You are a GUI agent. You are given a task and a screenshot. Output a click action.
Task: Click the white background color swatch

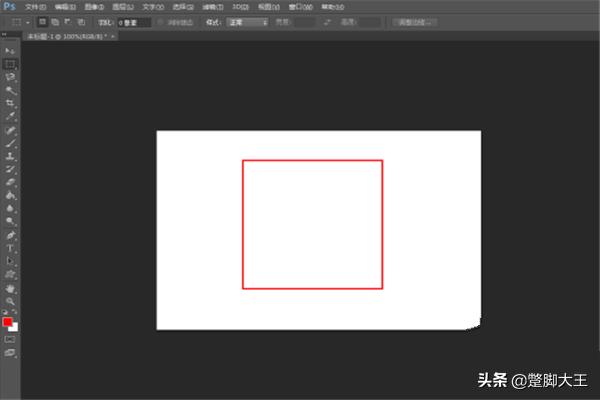[x=15, y=328]
